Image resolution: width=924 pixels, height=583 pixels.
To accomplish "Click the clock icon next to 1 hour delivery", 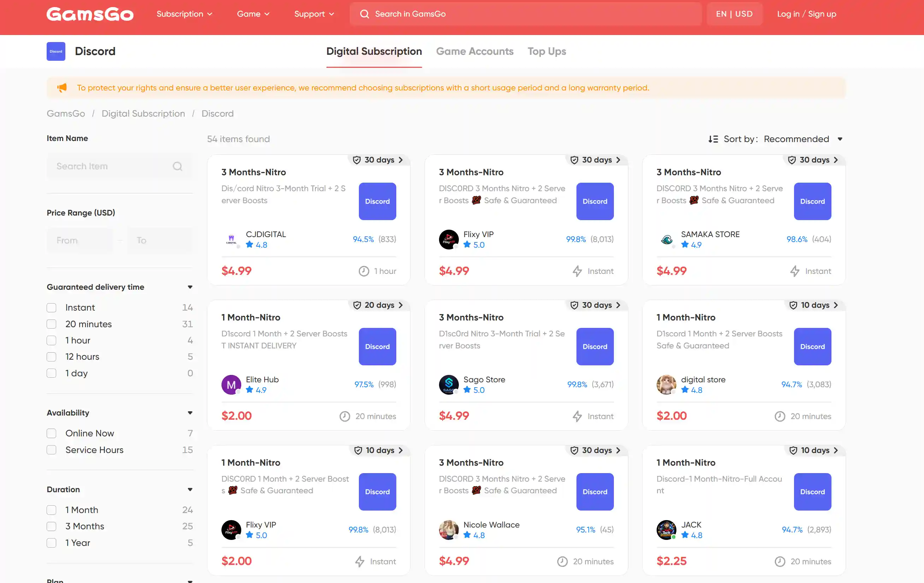I will tap(363, 271).
